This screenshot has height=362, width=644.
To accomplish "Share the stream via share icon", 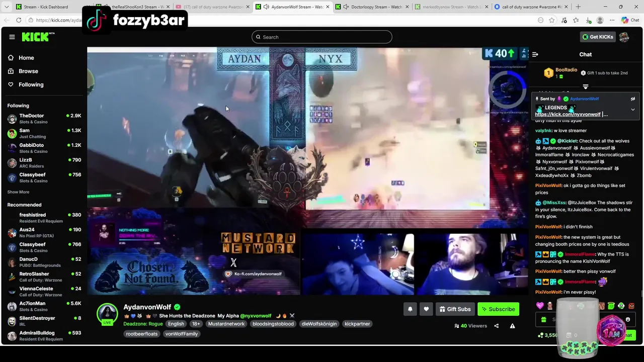I will 496,326.
